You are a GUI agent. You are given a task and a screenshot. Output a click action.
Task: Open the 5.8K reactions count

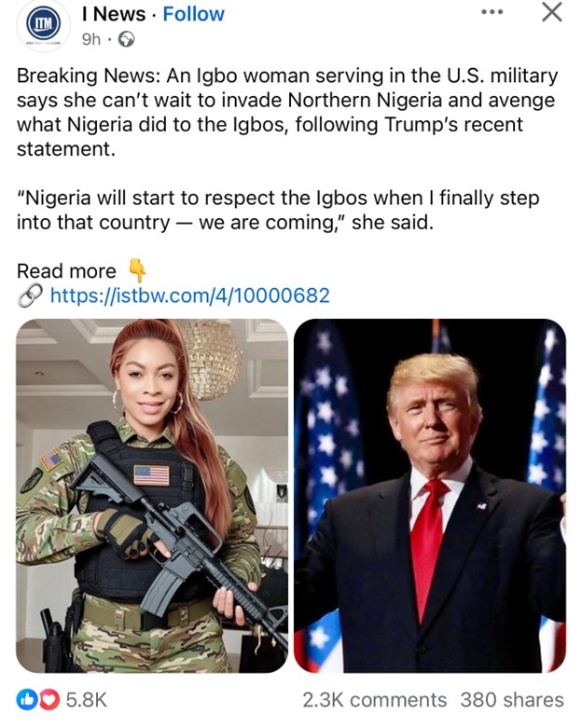[87, 700]
